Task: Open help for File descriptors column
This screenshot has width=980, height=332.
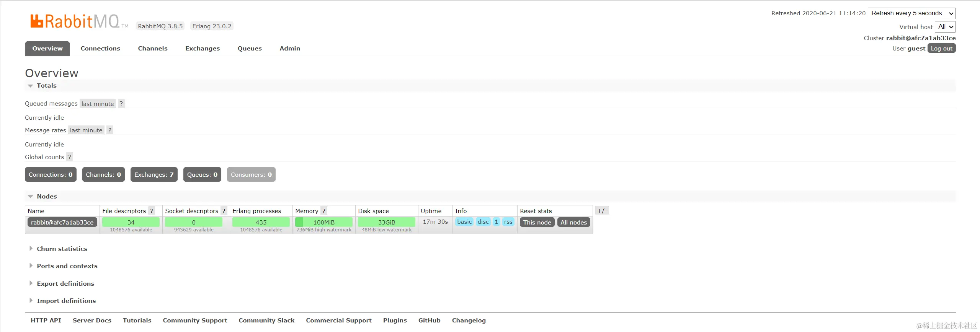Action: (152, 211)
